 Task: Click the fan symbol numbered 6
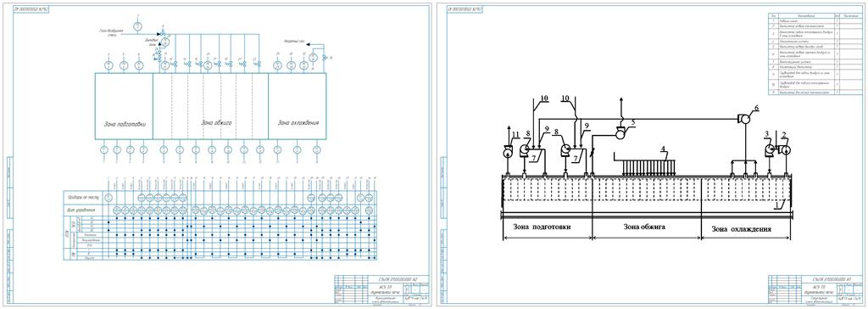pos(744,118)
